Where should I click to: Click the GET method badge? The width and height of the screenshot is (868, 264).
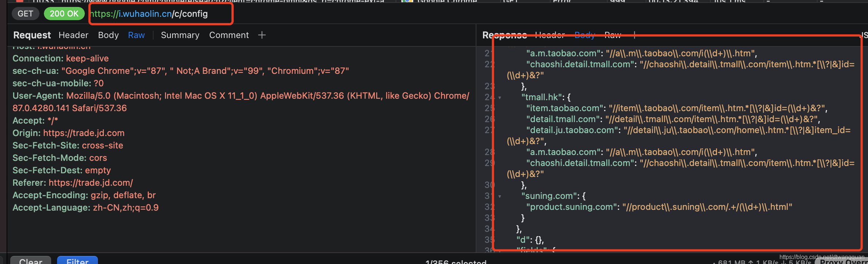pyautogui.click(x=25, y=14)
